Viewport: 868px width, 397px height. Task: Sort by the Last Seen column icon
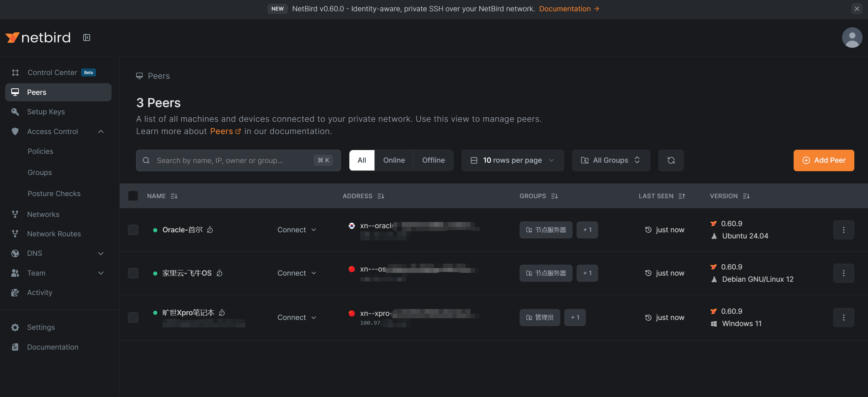tap(682, 196)
